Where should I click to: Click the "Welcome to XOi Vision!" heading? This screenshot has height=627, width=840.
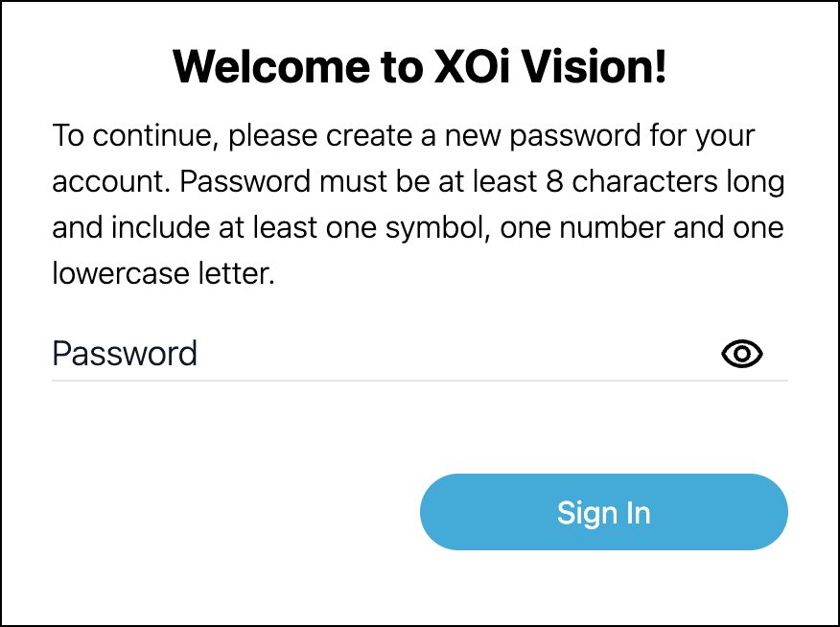tap(419, 67)
